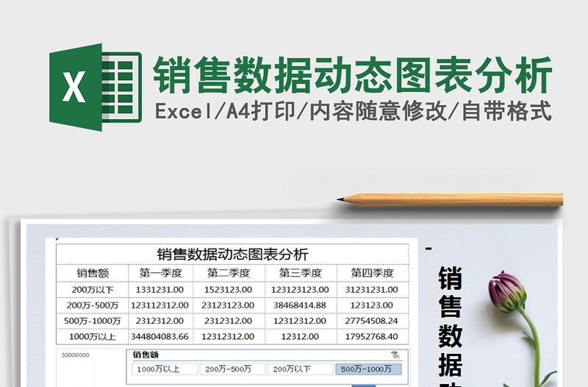Click the 第三季度 column header
588x387 pixels.
coord(301,273)
